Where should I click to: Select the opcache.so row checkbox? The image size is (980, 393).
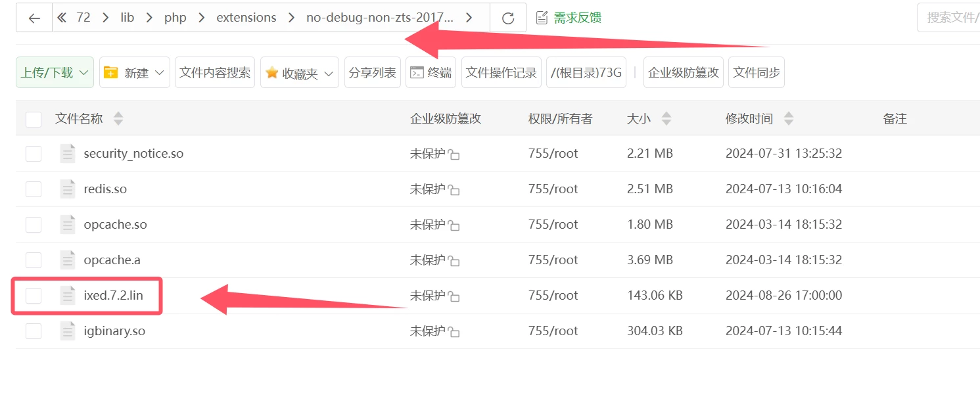pos(34,225)
